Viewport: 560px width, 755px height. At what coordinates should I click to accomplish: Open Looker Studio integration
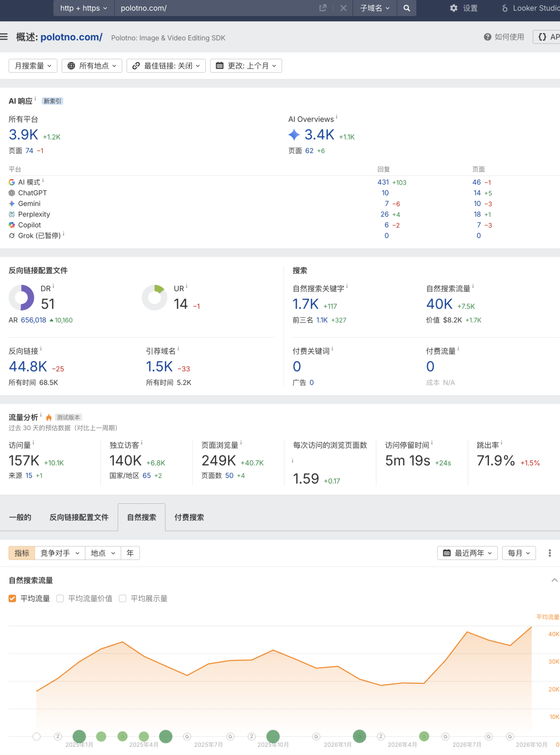tap(530, 8)
